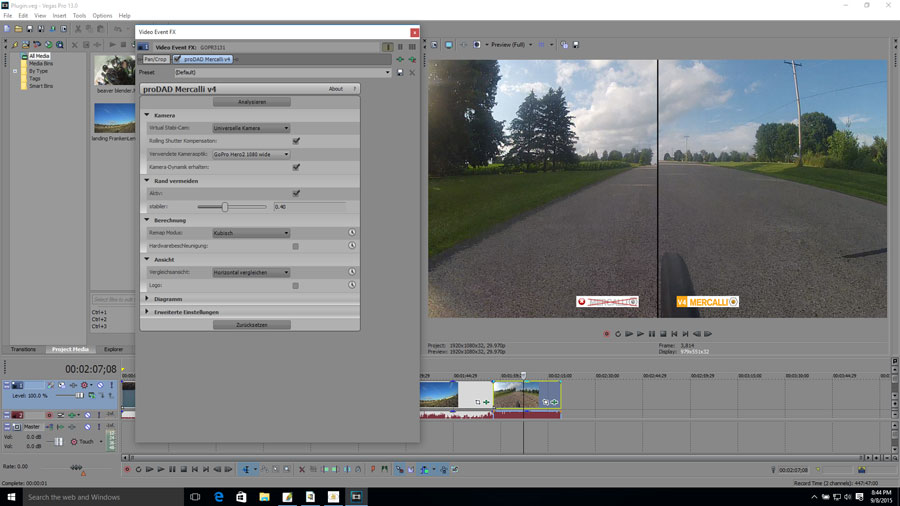The height and width of the screenshot is (506, 900).
Task: Open the Tools menu
Action: [79, 15]
